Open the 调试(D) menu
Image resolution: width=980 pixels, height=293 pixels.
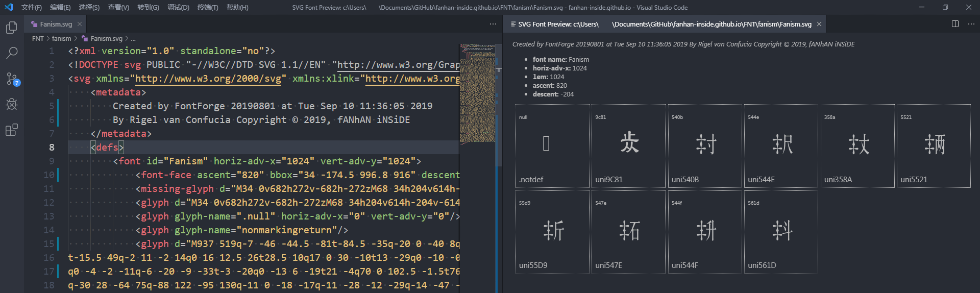click(178, 7)
